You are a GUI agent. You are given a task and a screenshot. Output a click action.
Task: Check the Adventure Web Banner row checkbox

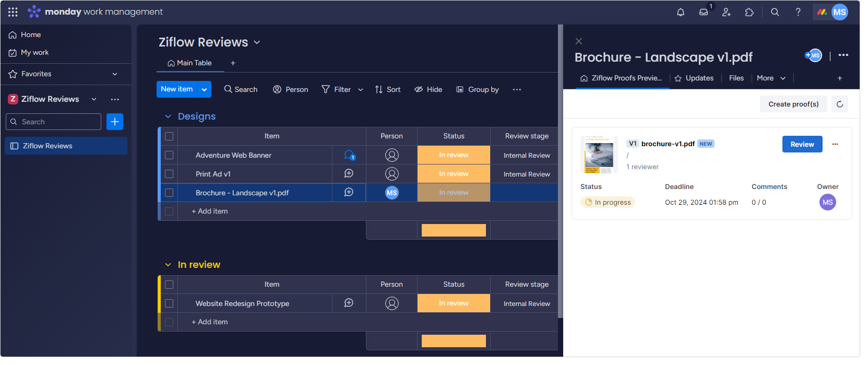tap(169, 155)
